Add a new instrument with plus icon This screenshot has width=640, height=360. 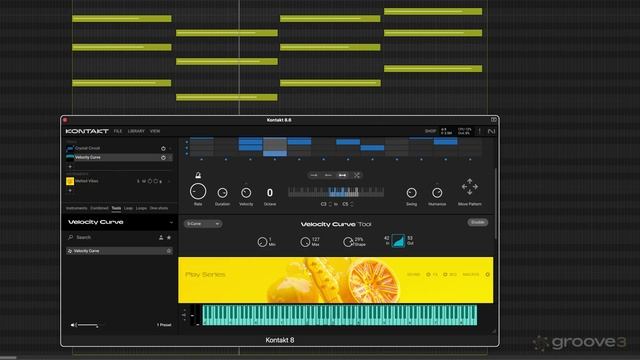pos(70,190)
